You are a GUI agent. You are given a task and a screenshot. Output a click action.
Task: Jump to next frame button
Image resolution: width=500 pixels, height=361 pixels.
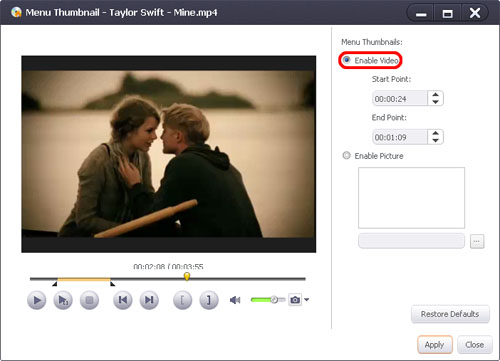coord(149,300)
